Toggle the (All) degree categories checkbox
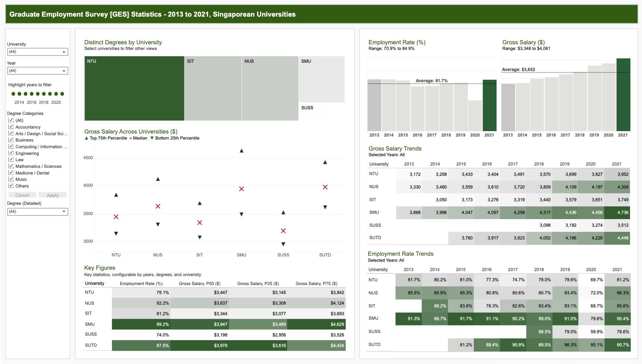This screenshot has width=642, height=364. [11, 120]
